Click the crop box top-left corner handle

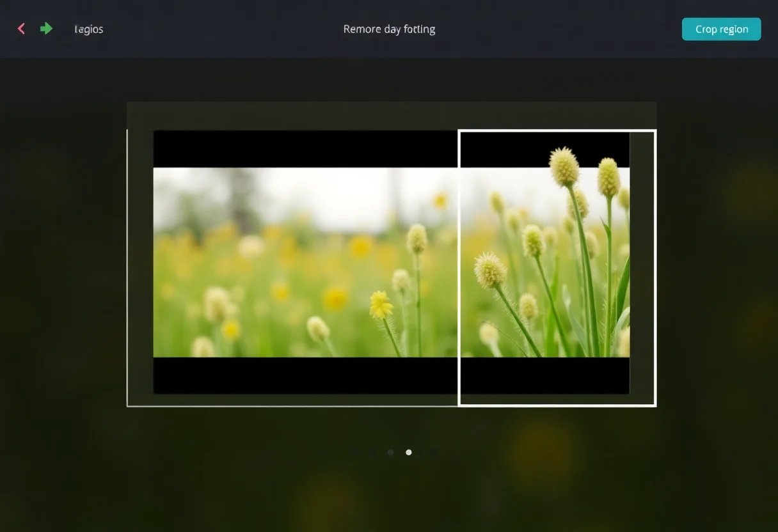coord(459,131)
